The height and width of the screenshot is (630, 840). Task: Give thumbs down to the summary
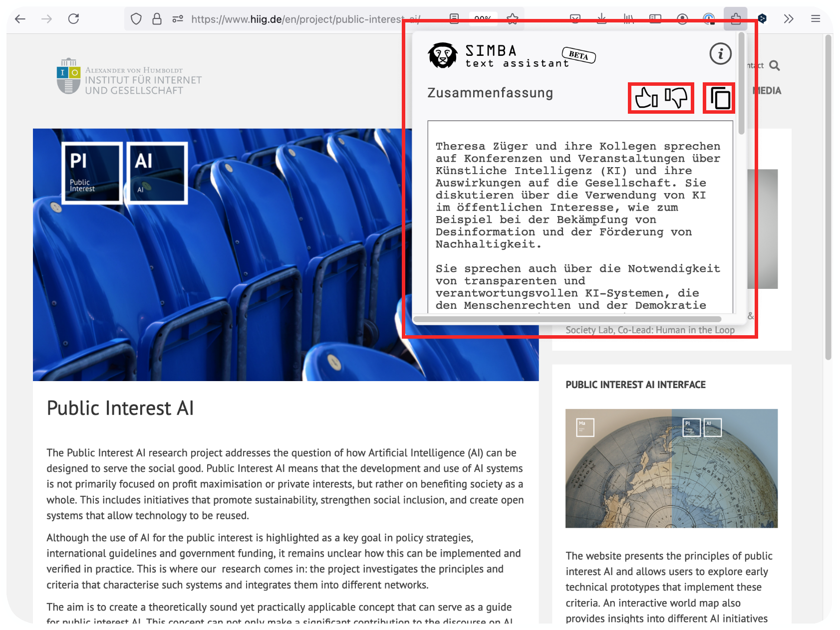tap(676, 98)
